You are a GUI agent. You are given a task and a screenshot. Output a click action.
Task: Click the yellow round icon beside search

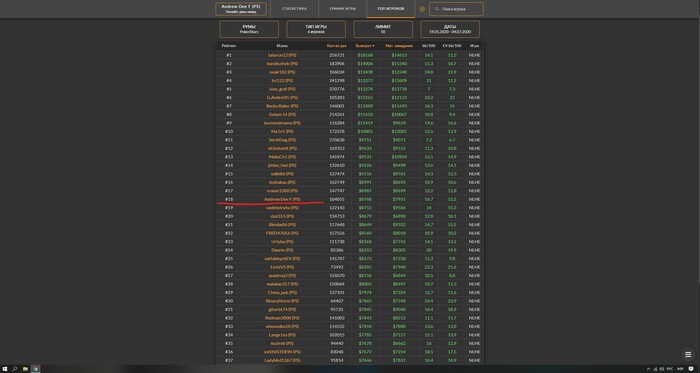tap(422, 9)
